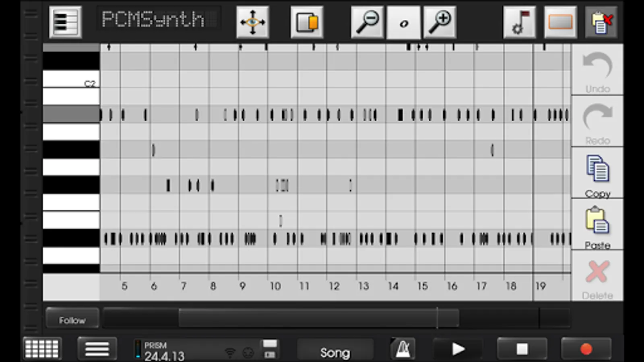Image resolution: width=644 pixels, height=362 pixels.
Task: Zoom out with the minus magnifier
Action: click(367, 22)
